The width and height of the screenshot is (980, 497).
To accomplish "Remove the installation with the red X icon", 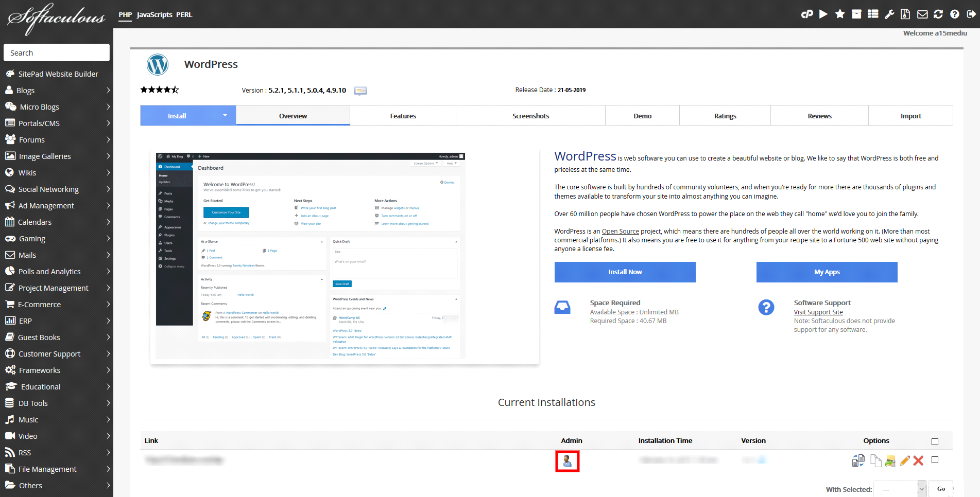I will pyautogui.click(x=919, y=460).
